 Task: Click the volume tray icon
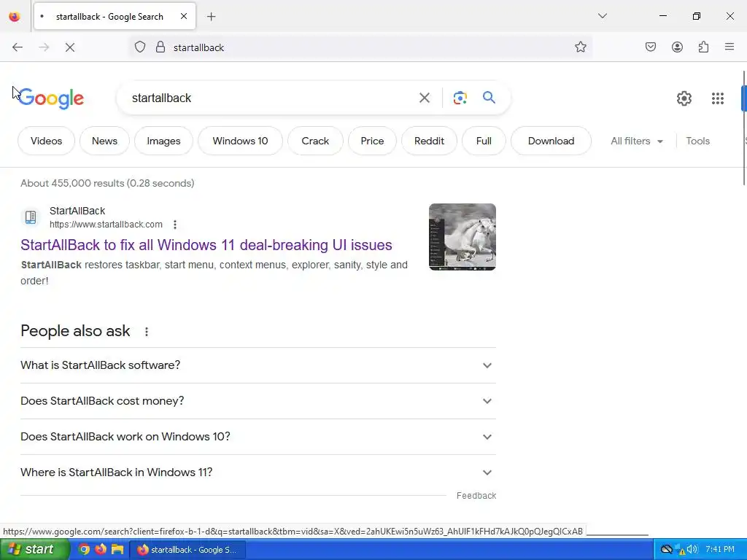pos(692,550)
